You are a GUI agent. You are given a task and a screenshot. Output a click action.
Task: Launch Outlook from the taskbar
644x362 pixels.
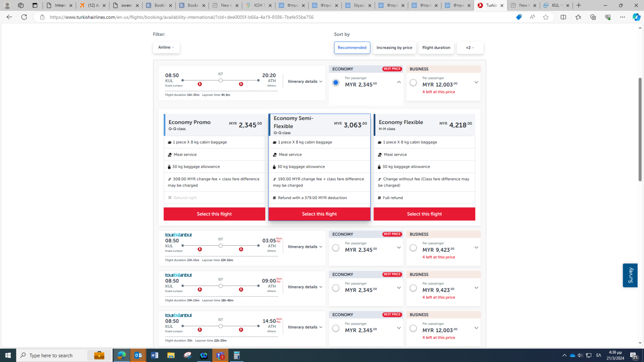click(x=138, y=355)
